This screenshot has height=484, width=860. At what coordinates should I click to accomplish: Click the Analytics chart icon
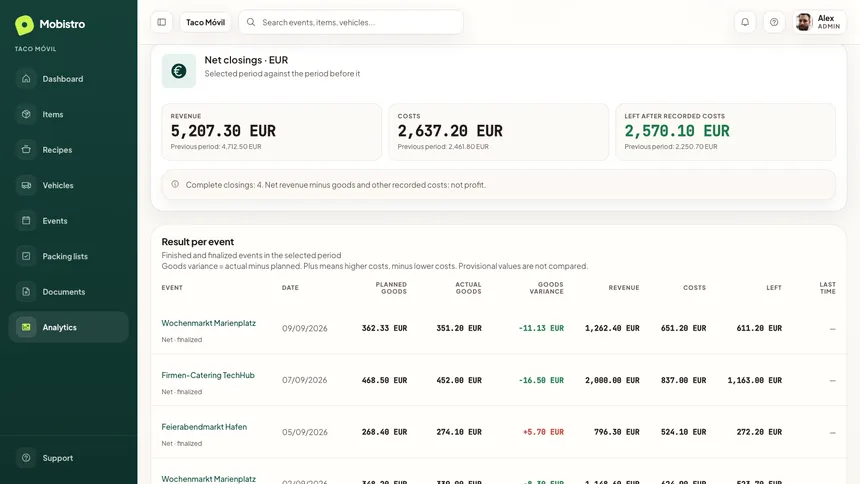point(26,327)
